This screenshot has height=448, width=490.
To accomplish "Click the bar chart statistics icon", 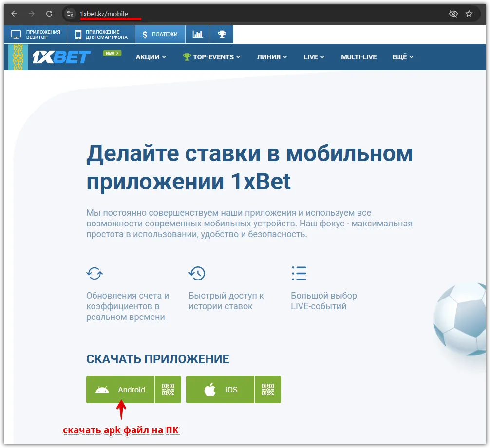I will (x=197, y=35).
